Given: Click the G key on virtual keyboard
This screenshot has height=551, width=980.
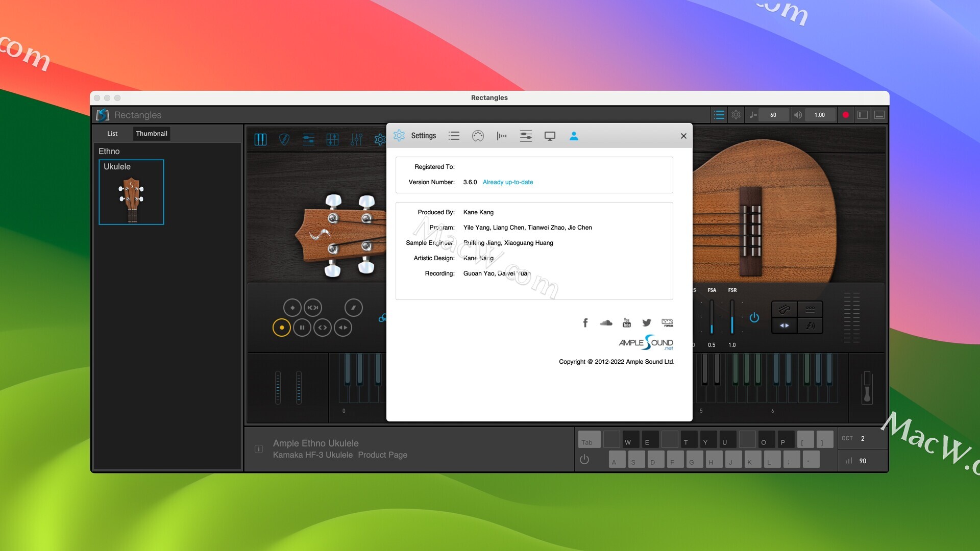Looking at the screenshot, I should [x=695, y=459].
